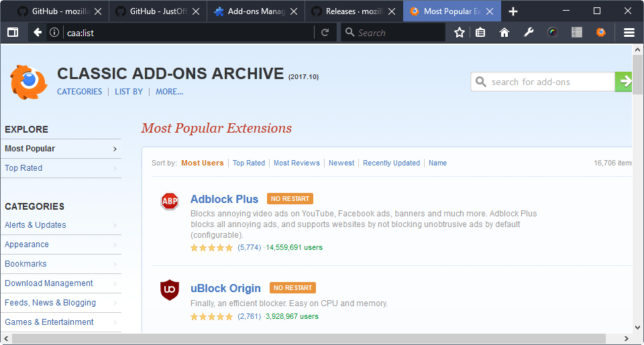Click the "3,928,967 users" text
Screen dimensions: 644x345
(292, 316)
